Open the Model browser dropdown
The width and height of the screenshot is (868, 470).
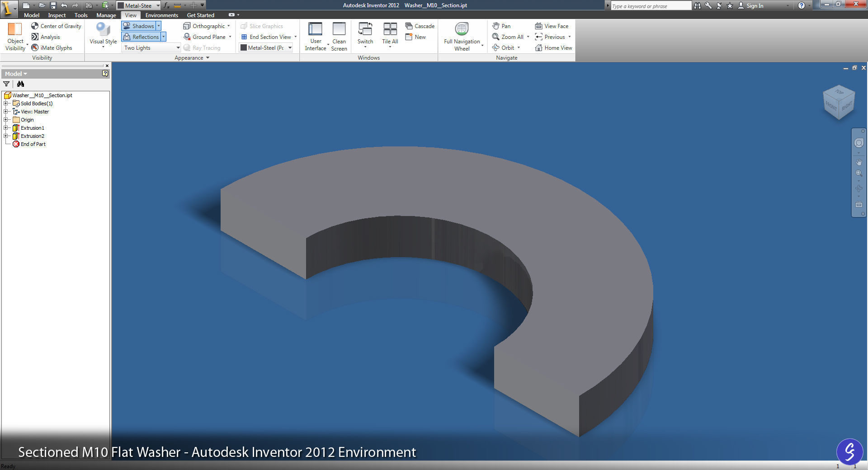point(16,74)
